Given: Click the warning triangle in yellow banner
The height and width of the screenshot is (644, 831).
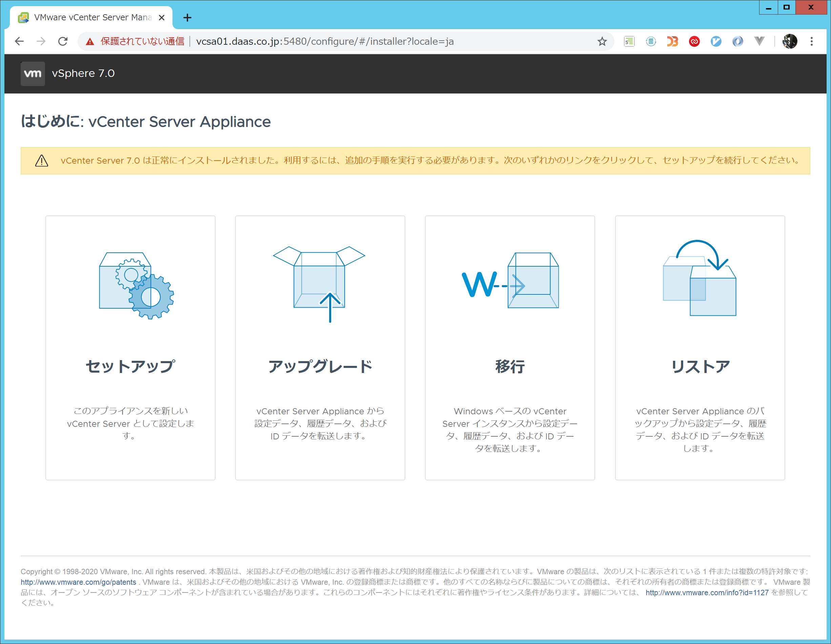Looking at the screenshot, I should (41, 161).
